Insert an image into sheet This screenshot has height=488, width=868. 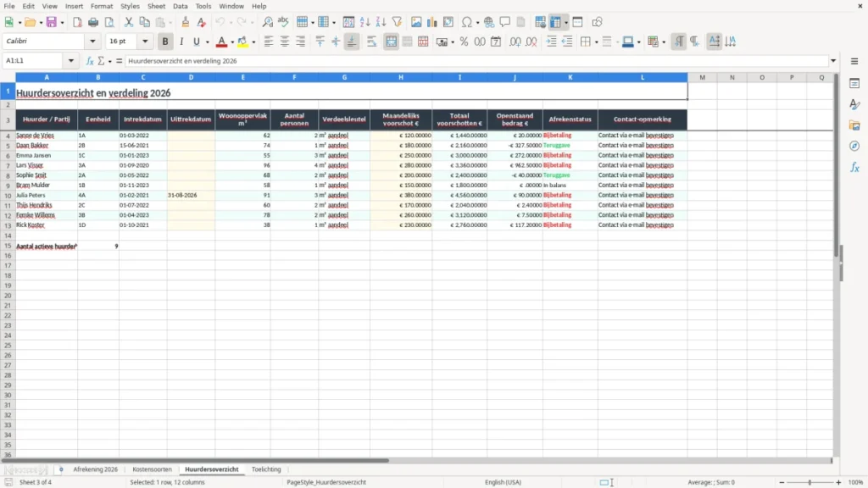416,22
